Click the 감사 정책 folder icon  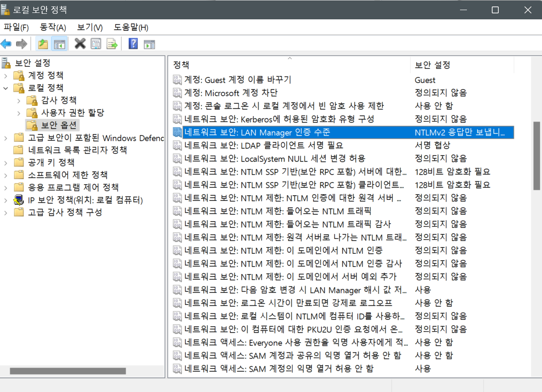click(x=32, y=100)
